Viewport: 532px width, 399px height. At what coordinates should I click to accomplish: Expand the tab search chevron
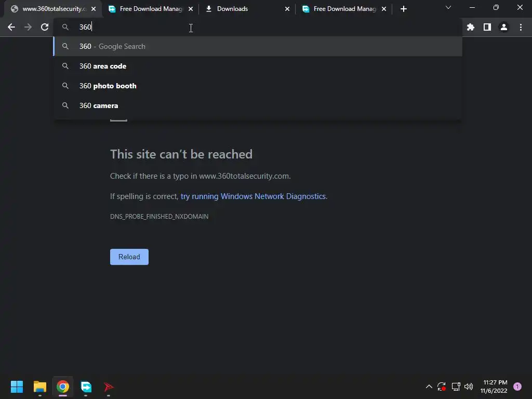click(x=448, y=7)
